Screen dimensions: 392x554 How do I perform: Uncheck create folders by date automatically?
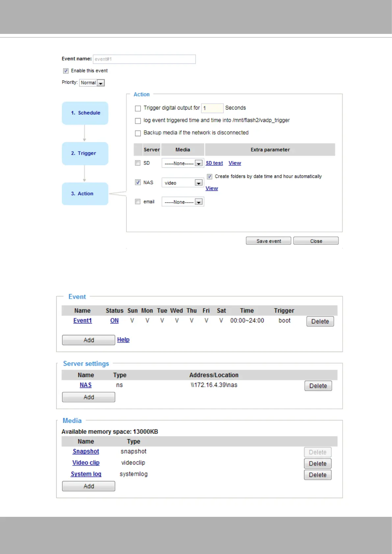point(209,177)
